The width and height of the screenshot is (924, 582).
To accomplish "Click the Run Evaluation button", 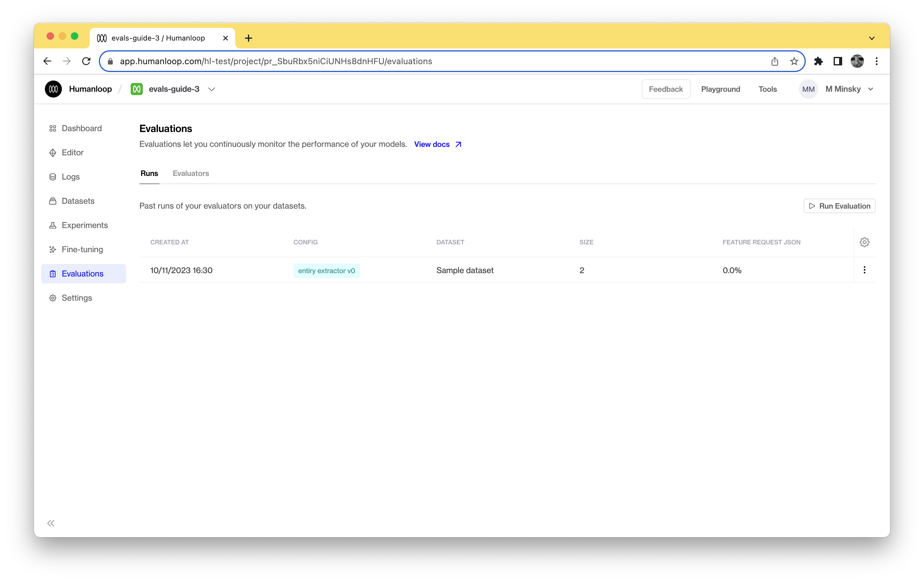I will coord(839,206).
